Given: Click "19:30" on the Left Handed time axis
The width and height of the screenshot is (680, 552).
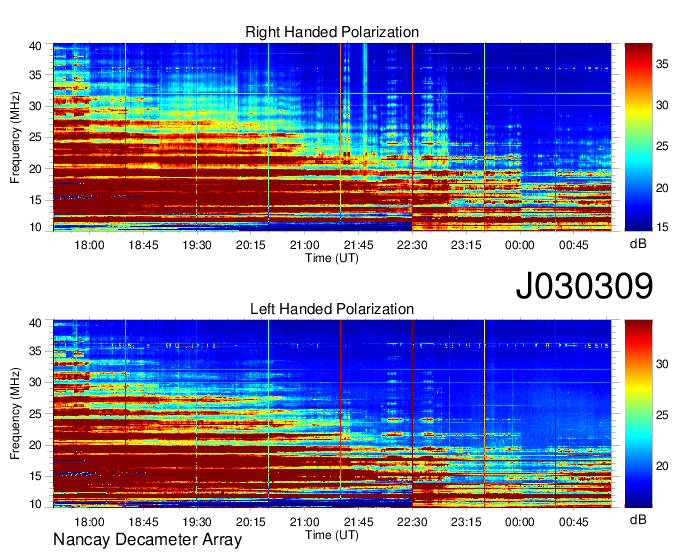Looking at the screenshot, I should (x=197, y=522).
